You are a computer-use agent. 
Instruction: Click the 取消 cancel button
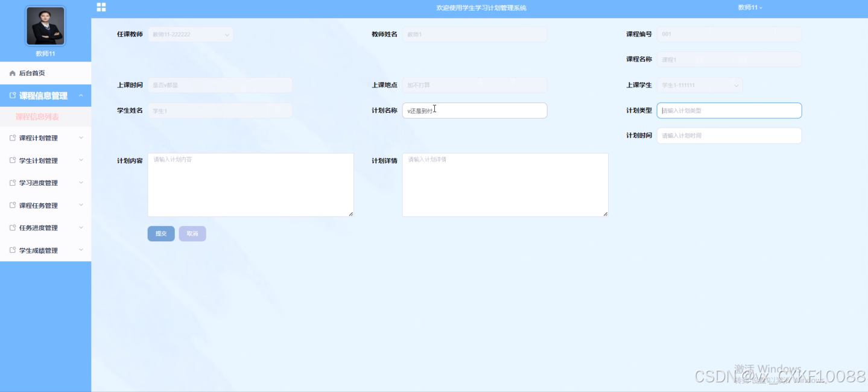pos(192,233)
